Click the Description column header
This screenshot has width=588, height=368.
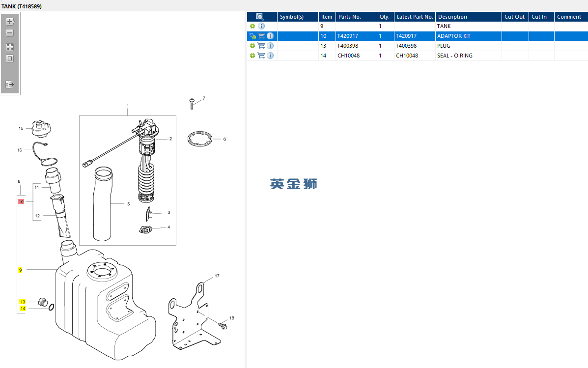(x=468, y=17)
